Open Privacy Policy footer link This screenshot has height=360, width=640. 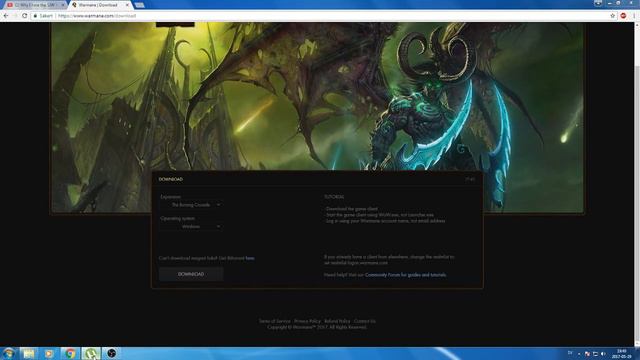coord(307,321)
